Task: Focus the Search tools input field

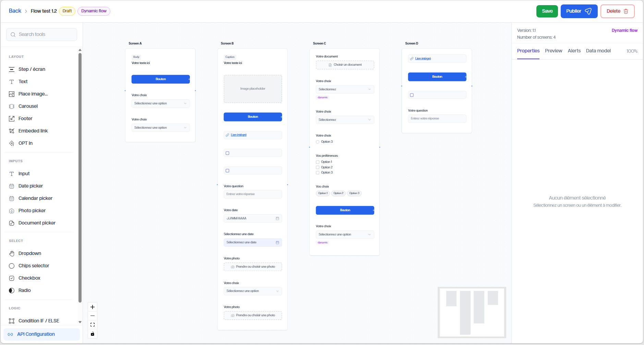Action: [x=41, y=35]
